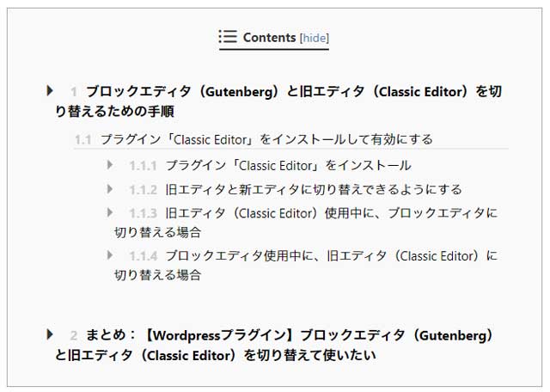The width and height of the screenshot is (550, 392).
Task: Click the arrow beside section 1 heading
Action: click(50, 90)
